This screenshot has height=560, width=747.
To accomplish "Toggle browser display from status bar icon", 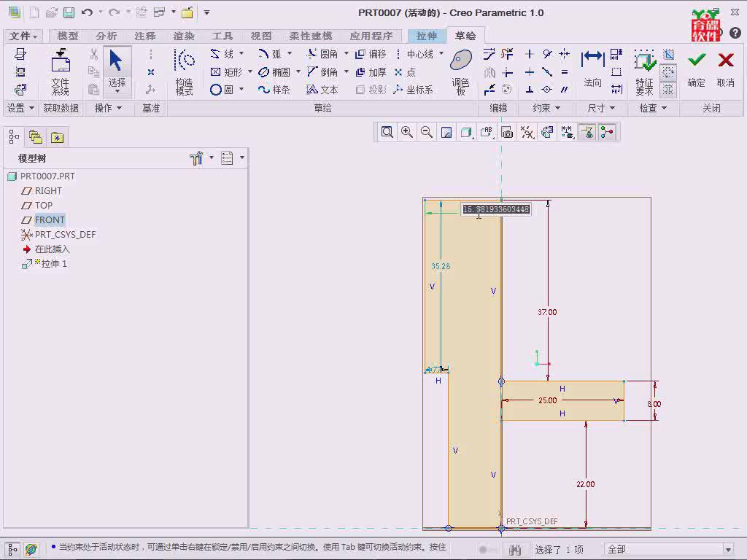I will [x=31, y=549].
